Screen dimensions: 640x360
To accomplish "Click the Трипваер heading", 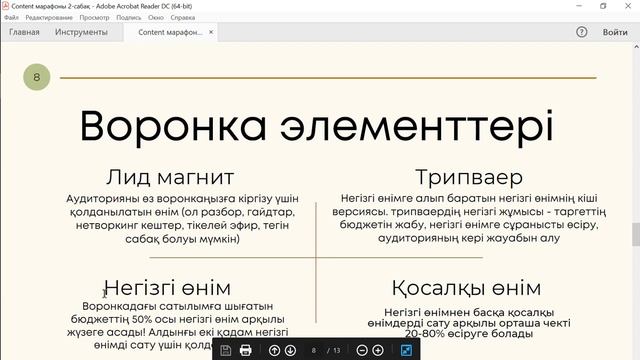I will point(469,177).
